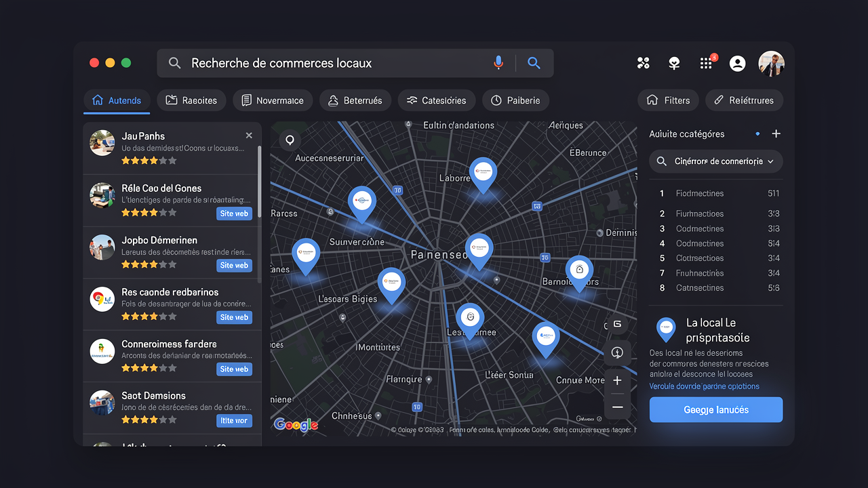Open the lightbulb suggestions icon near profile
Image resolution: width=868 pixels, height=488 pixels.
tap(673, 62)
